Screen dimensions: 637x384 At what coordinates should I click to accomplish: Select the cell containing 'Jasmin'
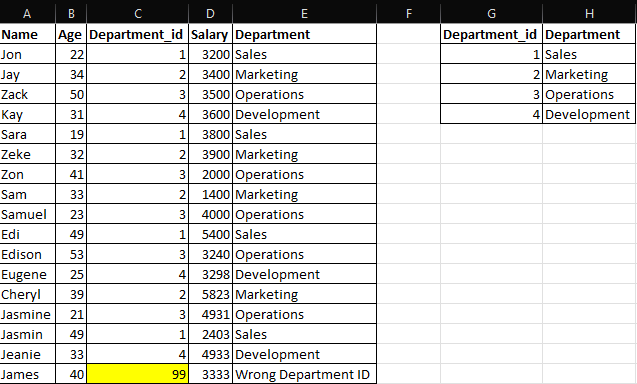[x=28, y=334]
